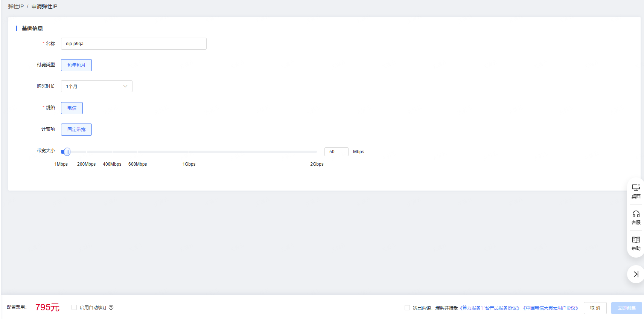Click the bandwidth Mbps value input box
644x319 pixels.
(x=336, y=152)
